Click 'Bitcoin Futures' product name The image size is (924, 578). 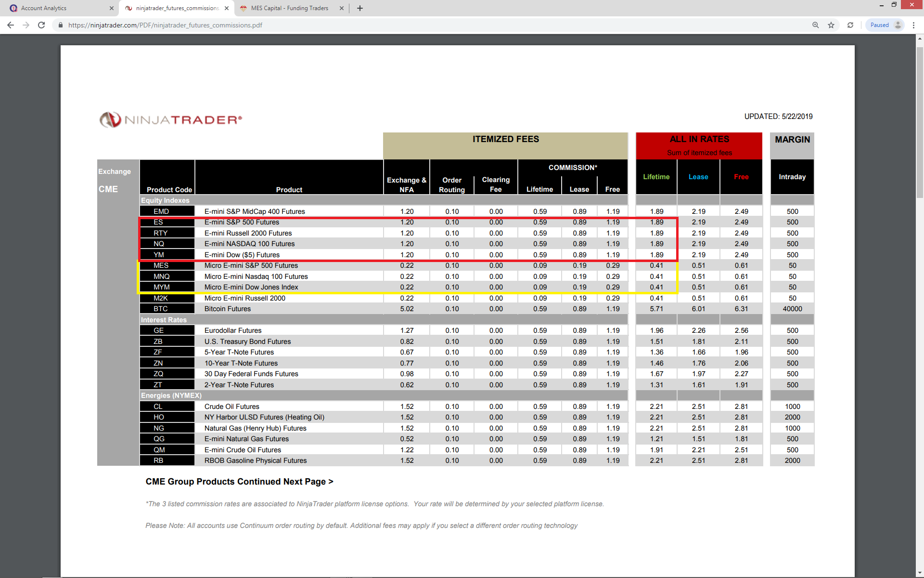pos(228,309)
